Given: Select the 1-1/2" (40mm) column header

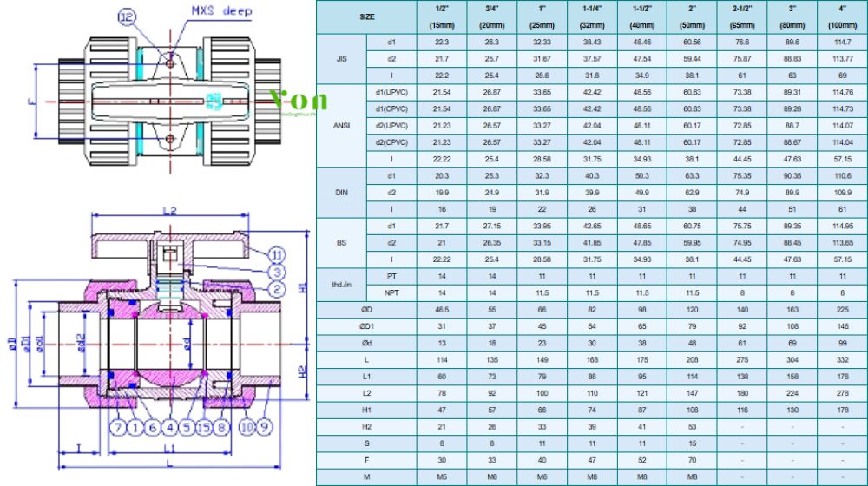Looking at the screenshot, I should click(642, 17).
